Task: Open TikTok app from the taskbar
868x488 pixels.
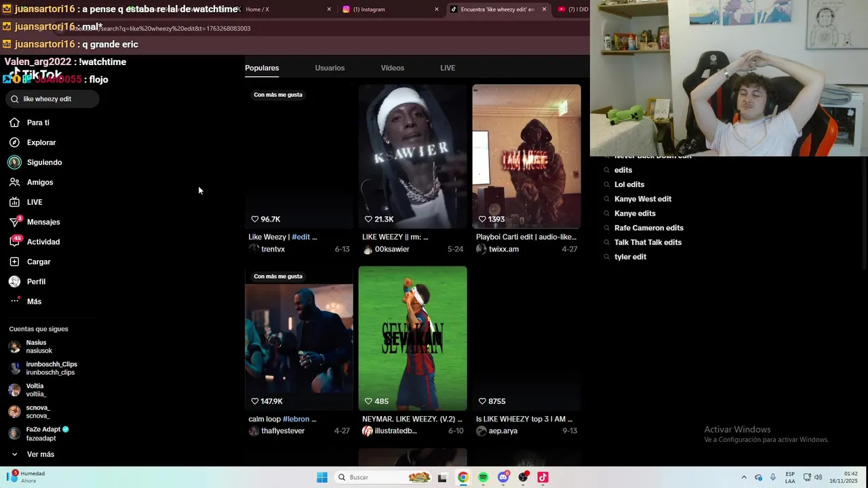Action: [x=542, y=477]
